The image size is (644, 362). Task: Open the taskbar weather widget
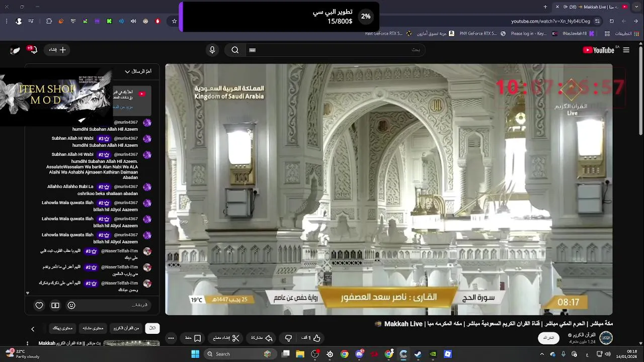click(23, 354)
